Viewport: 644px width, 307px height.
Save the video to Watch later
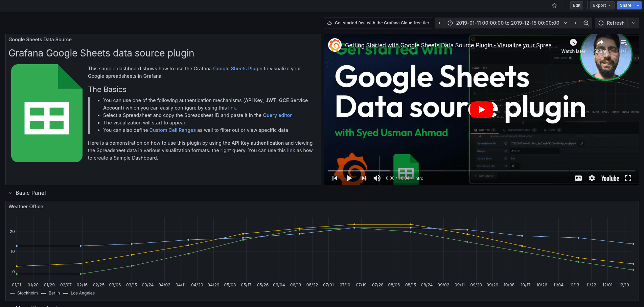pyautogui.click(x=573, y=42)
